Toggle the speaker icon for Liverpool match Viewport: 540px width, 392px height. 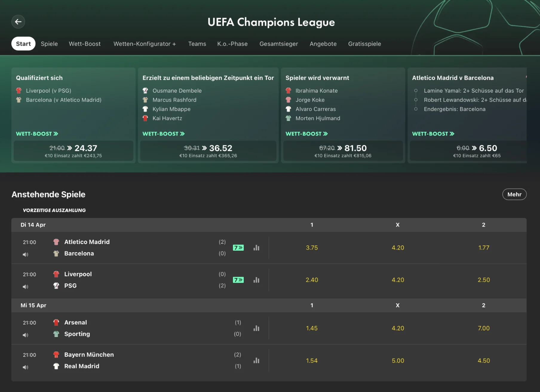pos(25,287)
